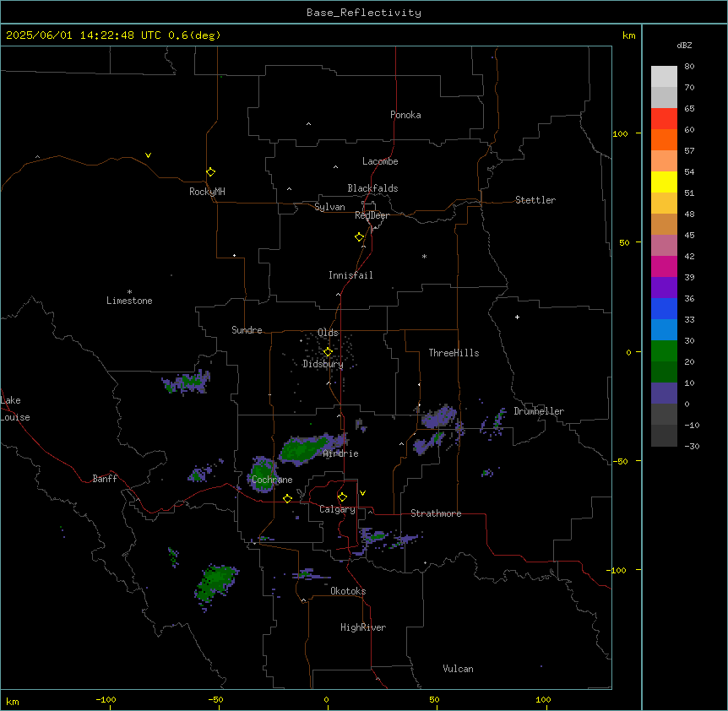Click the purple radar echo south of ThreeHills
The image size is (728, 711).
(440, 415)
